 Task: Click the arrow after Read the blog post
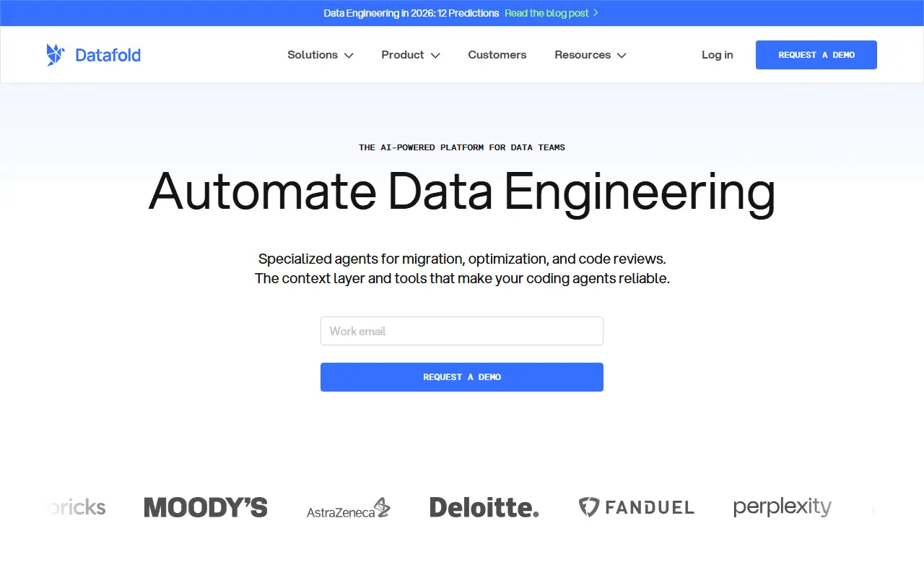pyautogui.click(x=596, y=13)
